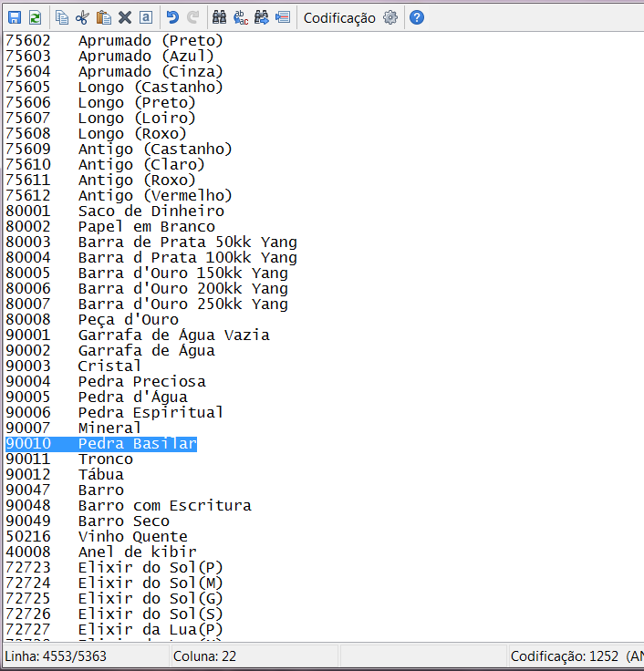644x671 pixels.
Task: Click the line '72727 Elixir da Lua(P)'
Action: click(x=114, y=629)
